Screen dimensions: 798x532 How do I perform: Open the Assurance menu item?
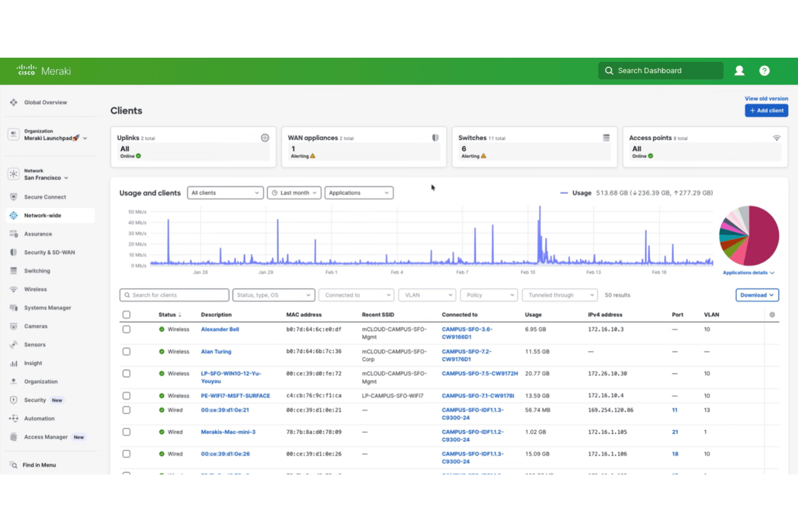(38, 234)
